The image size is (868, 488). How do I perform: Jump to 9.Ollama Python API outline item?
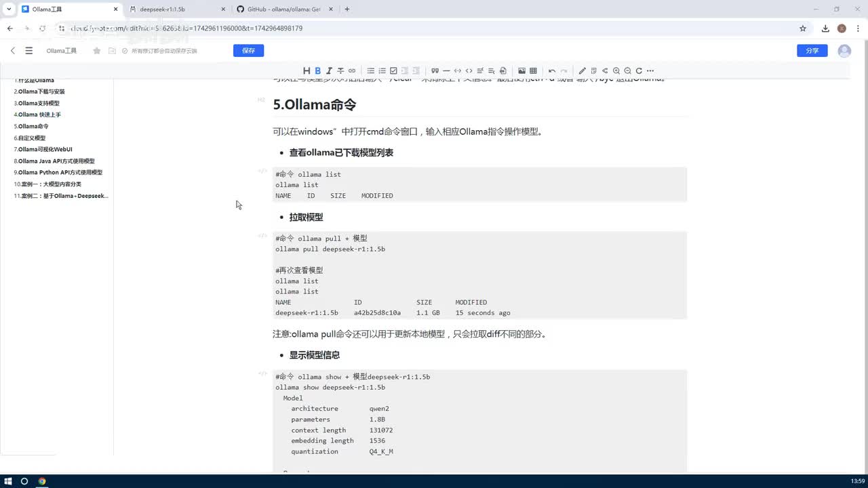(x=58, y=172)
